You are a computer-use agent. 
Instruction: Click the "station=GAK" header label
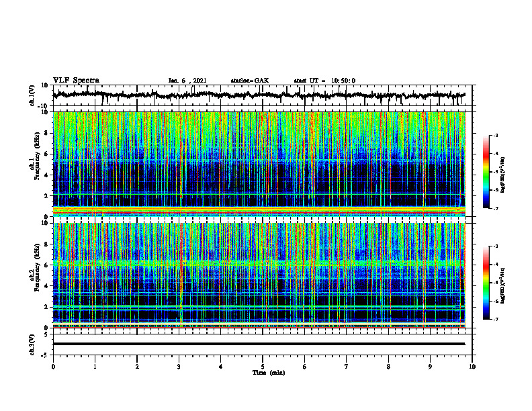pyautogui.click(x=250, y=81)
